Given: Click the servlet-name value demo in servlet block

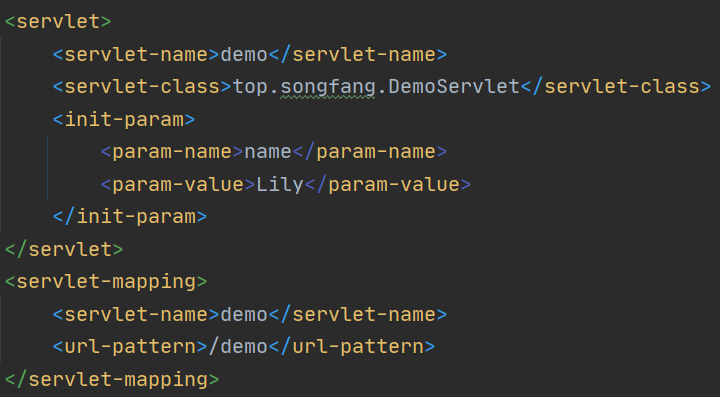Looking at the screenshot, I should 244,54.
